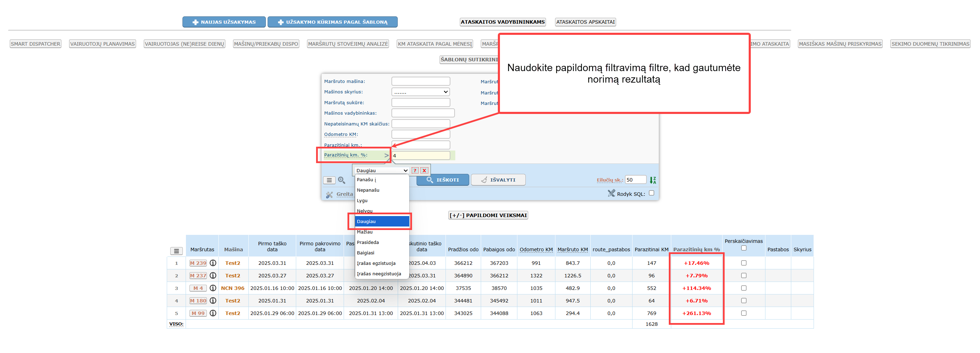The image size is (980, 353).
Task: Open route M 99 link
Action: [198, 313]
